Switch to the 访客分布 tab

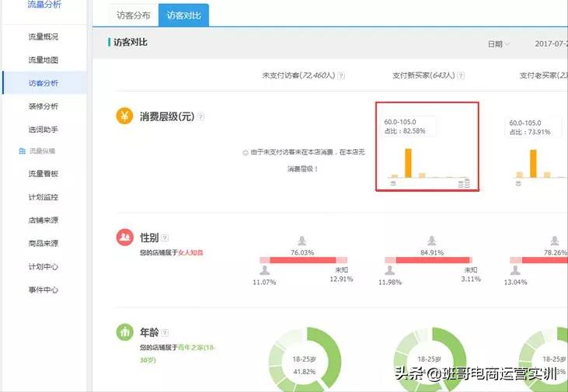pyautogui.click(x=134, y=16)
